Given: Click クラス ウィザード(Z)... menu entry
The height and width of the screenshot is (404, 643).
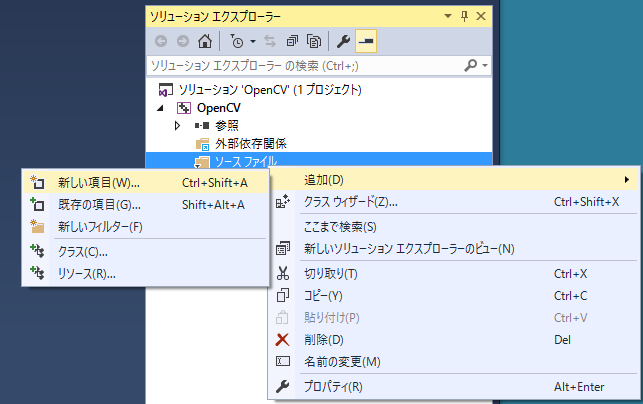Looking at the screenshot, I should tap(350, 201).
